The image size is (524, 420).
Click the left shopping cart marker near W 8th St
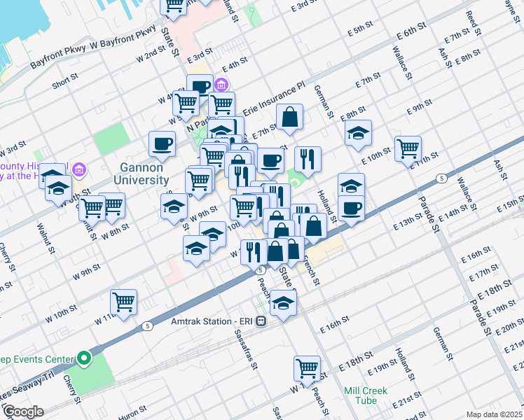pos(92,209)
